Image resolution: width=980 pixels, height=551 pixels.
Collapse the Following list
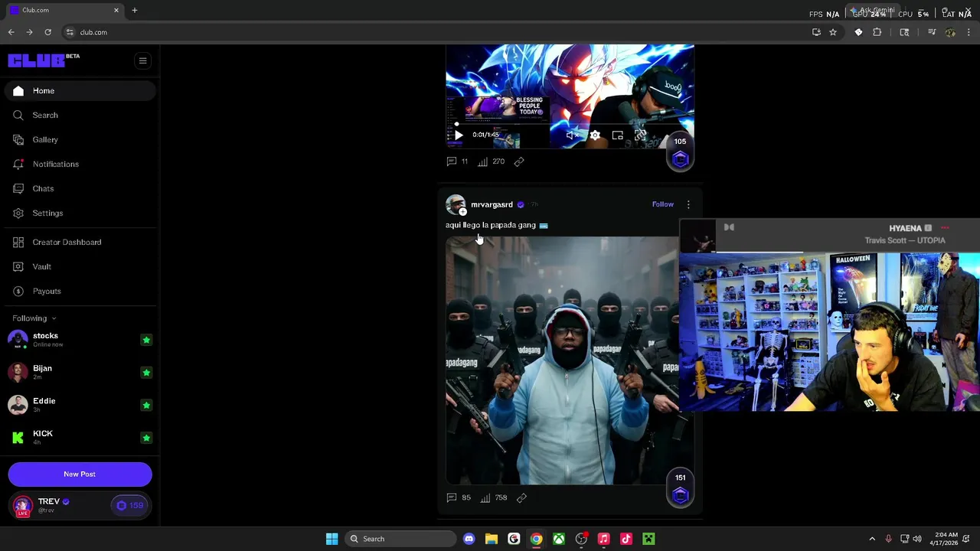pos(34,318)
